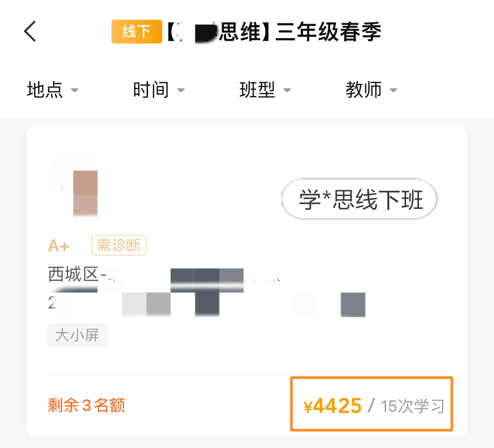Image resolution: width=494 pixels, height=448 pixels.
Task: Open the 教师 filter dropdown
Action: tap(371, 90)
